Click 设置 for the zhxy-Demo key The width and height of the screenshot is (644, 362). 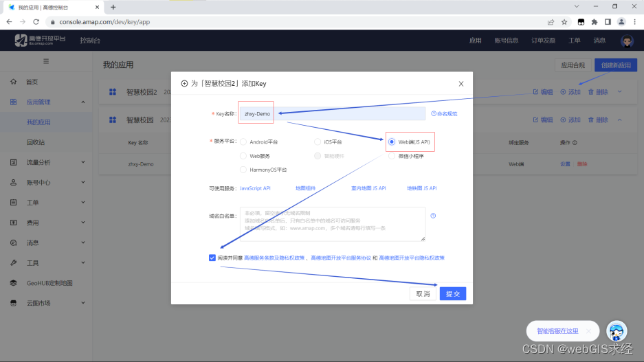(565, 164)
